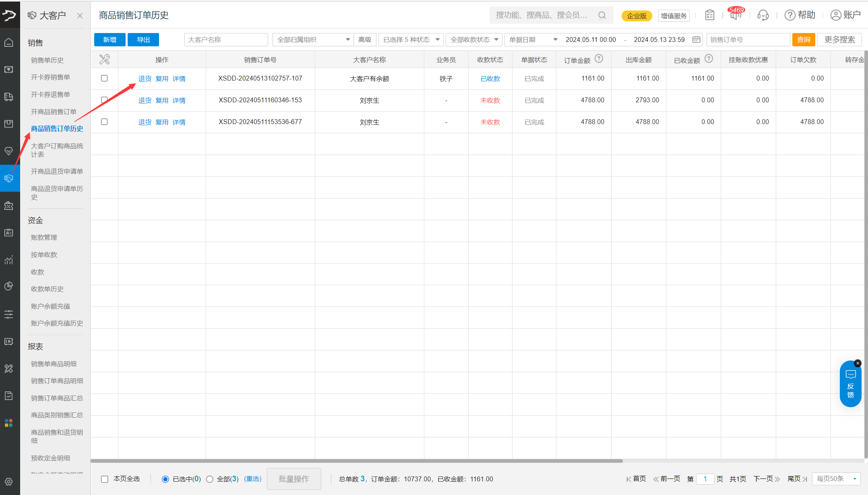Open the 每页50条 page size dropdown
Viewport: 868px width, 495px height.
[x=836, y=479]
